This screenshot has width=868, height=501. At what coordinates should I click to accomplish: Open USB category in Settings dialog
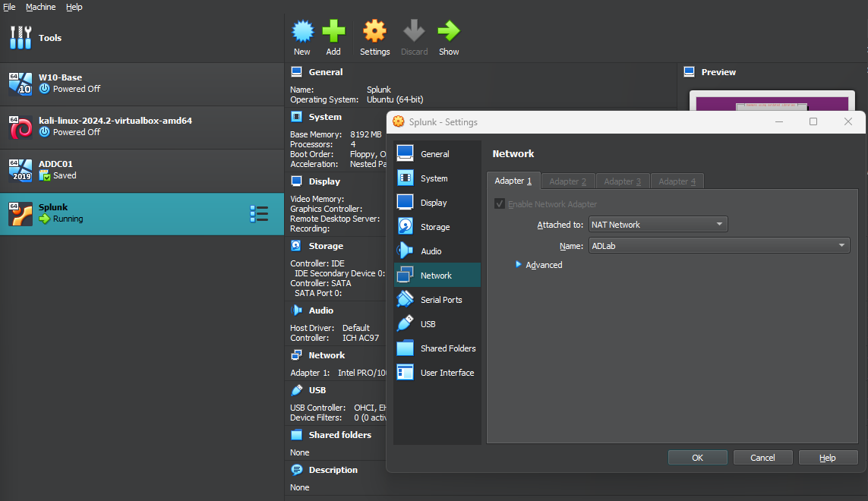pos(437,324)
